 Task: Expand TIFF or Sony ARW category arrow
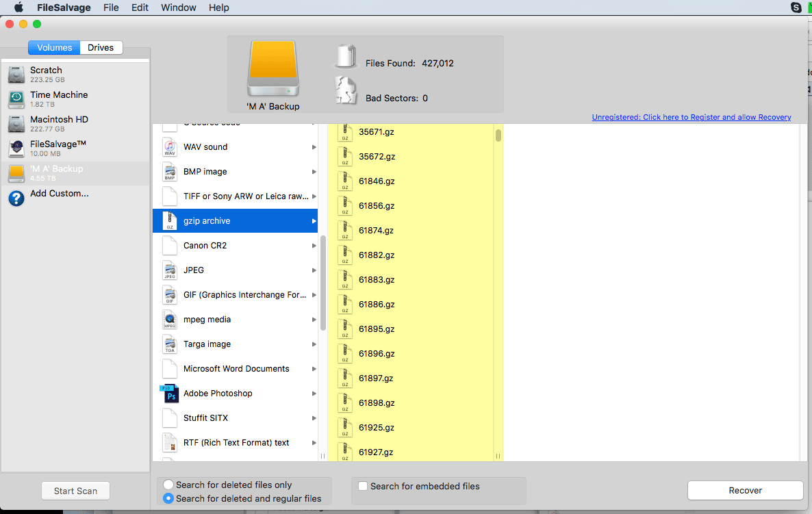click(314, 196)
